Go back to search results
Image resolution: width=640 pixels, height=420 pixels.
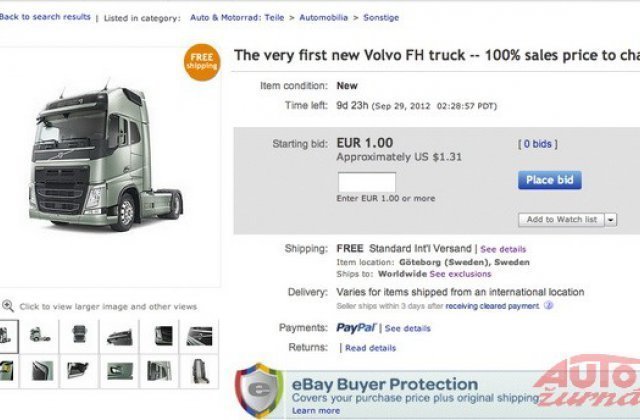46,17
